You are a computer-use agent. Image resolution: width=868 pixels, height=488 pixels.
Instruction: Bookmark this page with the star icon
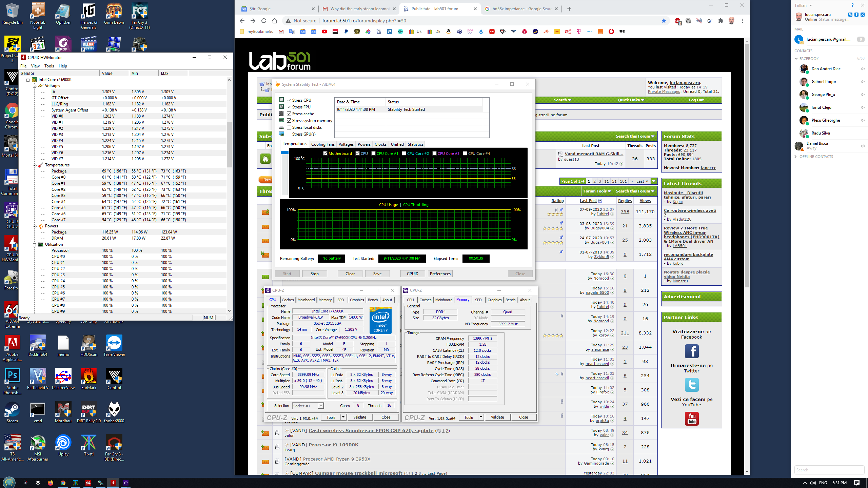tap(664, 21)
